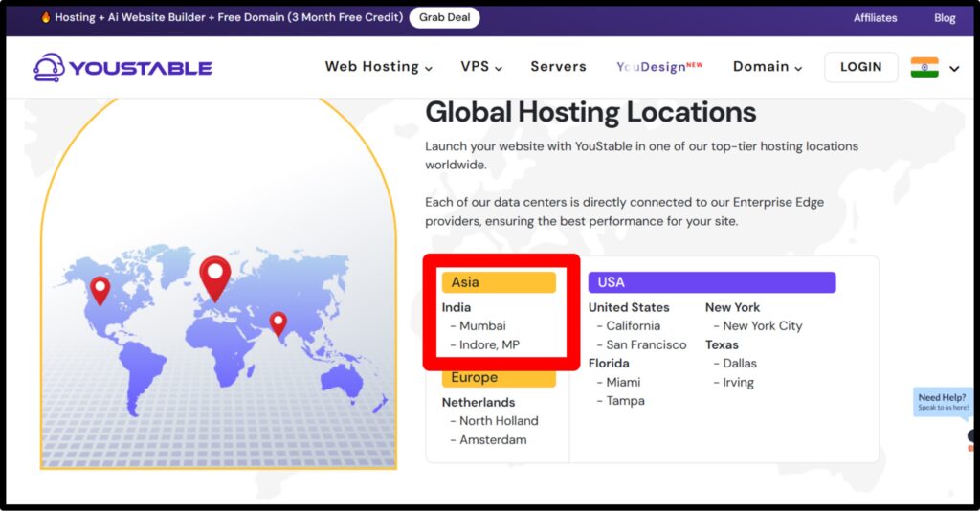This screenshot has height=511, width=980.
Task: Click the large red map pin over Europe
Action: click(x=215, y=278)
